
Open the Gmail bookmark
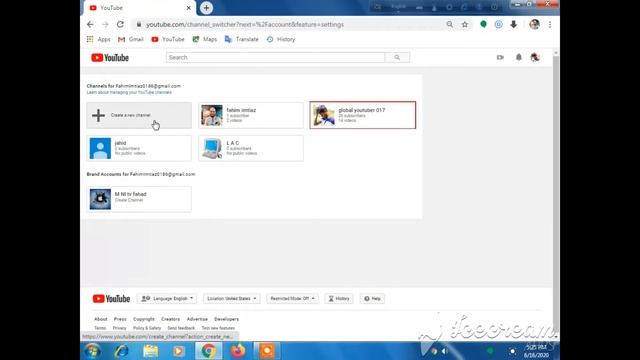(131, 39)
